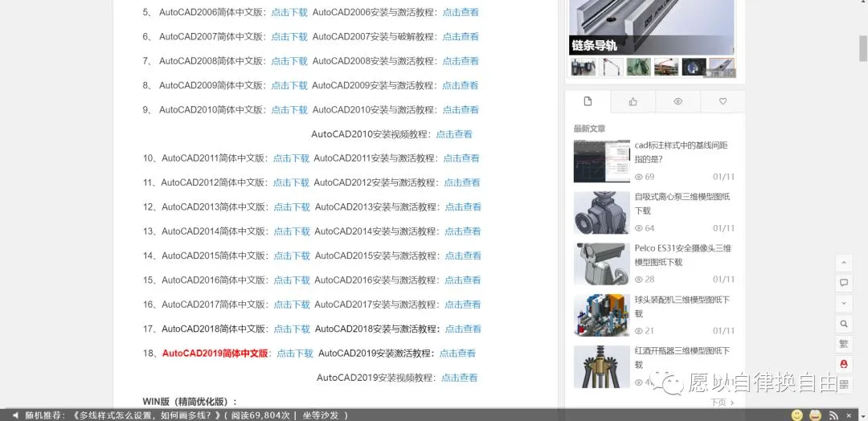View AutoCAD2006安装与激活教程 via 点击查看
Image resolution: width=868 pixels, height=421 pixels.
461,12
